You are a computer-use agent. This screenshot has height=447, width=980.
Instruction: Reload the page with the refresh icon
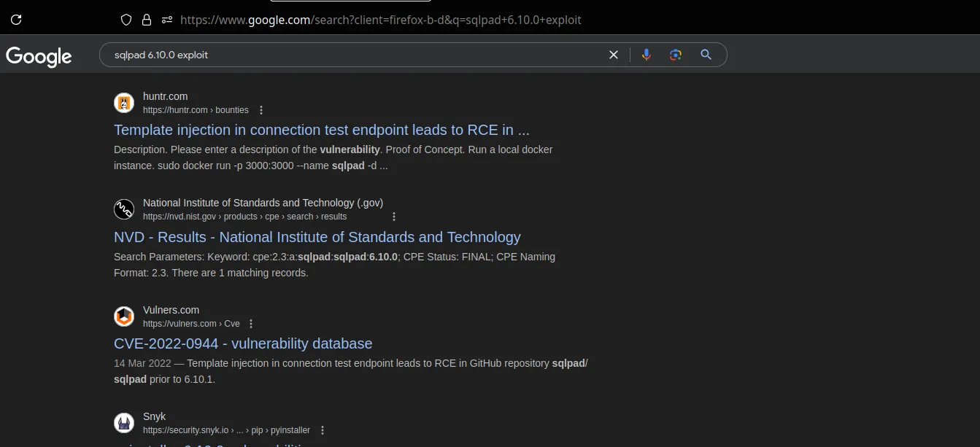tap(16, 20)
